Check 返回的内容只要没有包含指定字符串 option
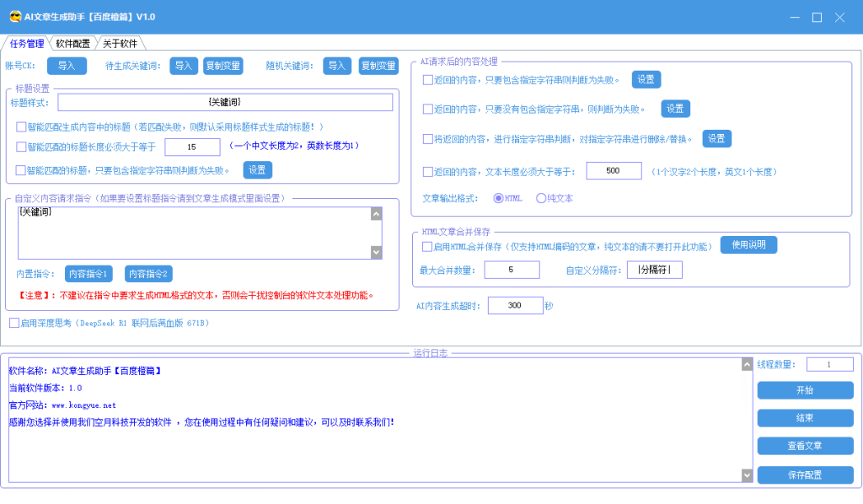The height and width of the screenshot is (504, 863). (427, 110)
